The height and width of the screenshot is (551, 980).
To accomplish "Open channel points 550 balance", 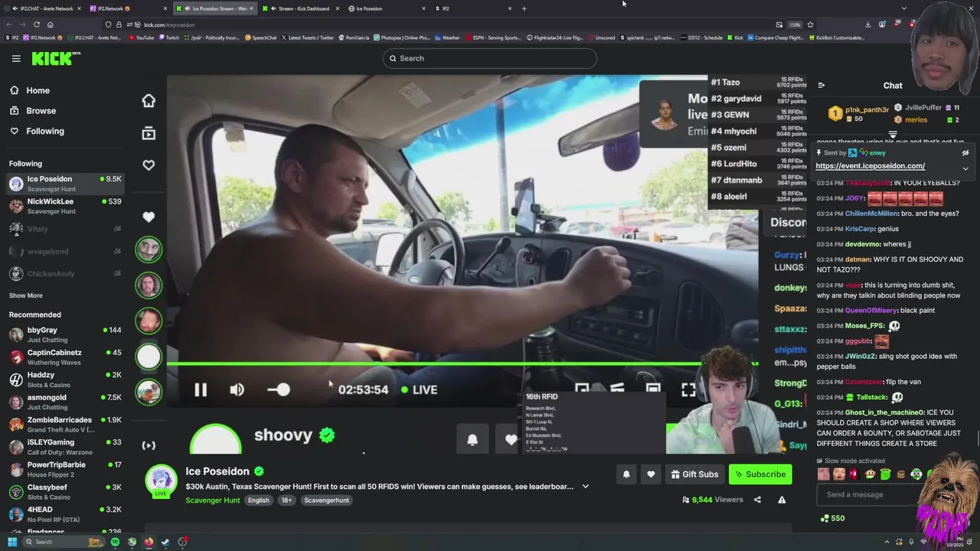I will pyautogui.click(x=832, y=518).
